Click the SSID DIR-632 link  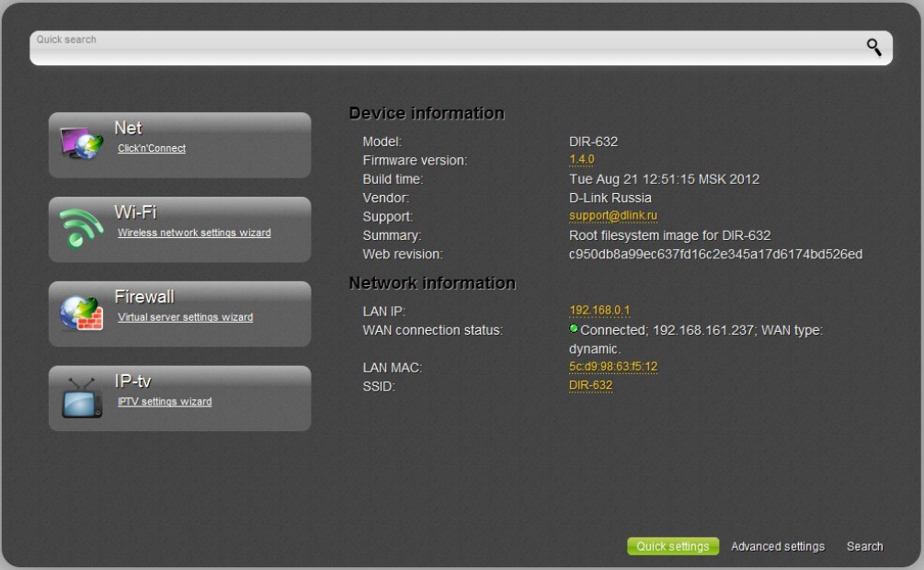click(590, 385)
